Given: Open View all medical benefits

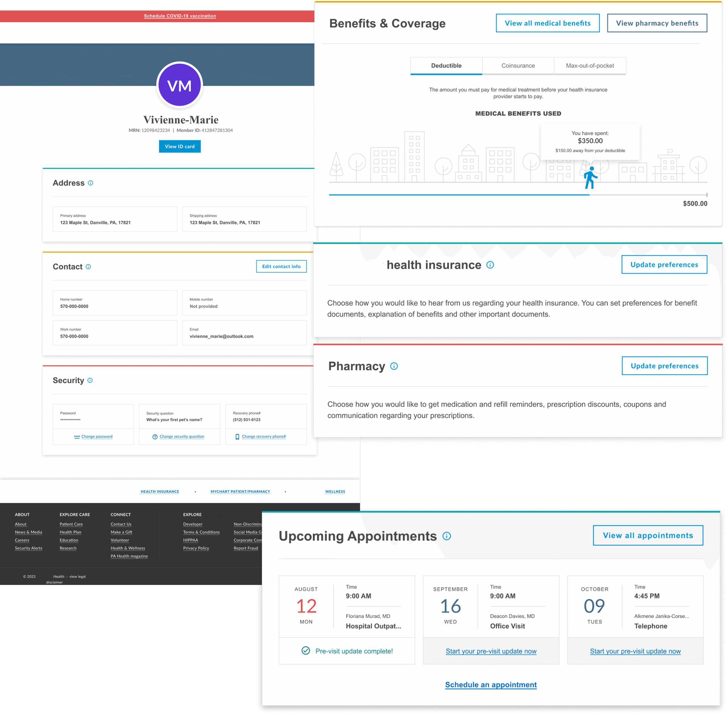Looking at the screenshot, I should click(547, 23).
